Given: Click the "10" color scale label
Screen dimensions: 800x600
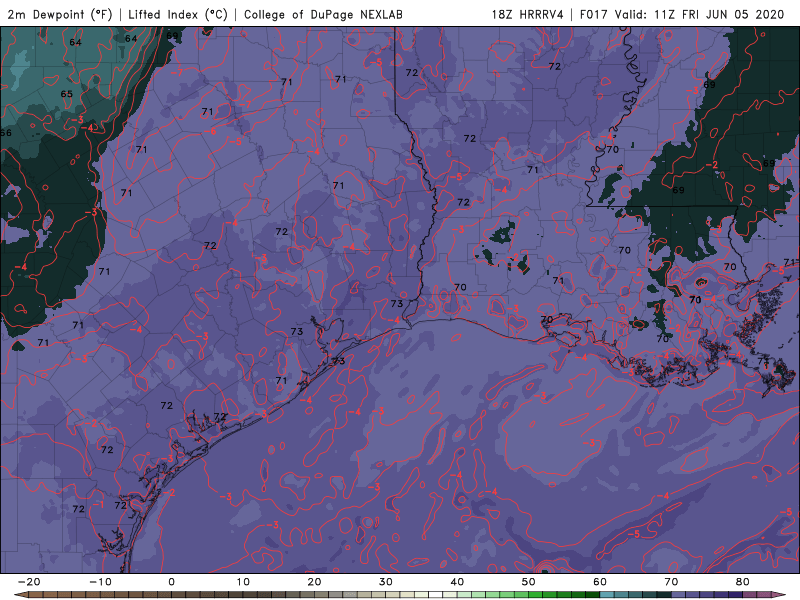Looking at the screenshot, I should coord(243,582).
